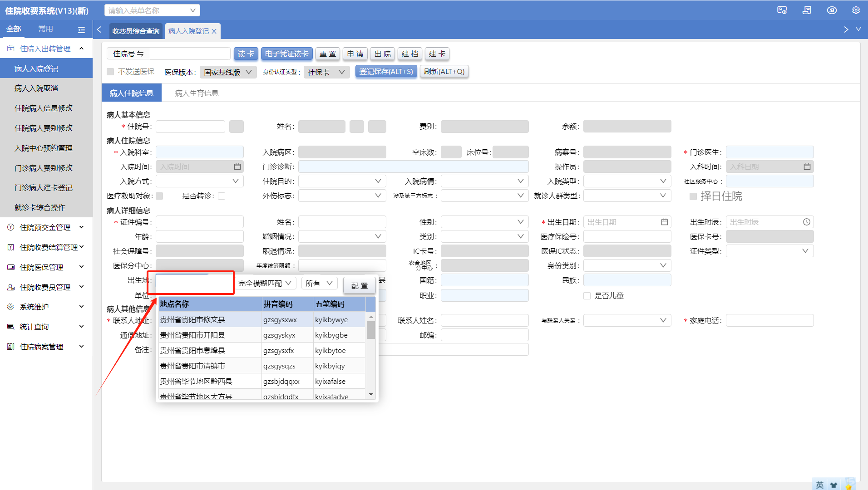Image resolution: width=868 pixels, height=490 pixels.
Task: Click the location list scroll-down arrow
Action: (x=371, y=395)
